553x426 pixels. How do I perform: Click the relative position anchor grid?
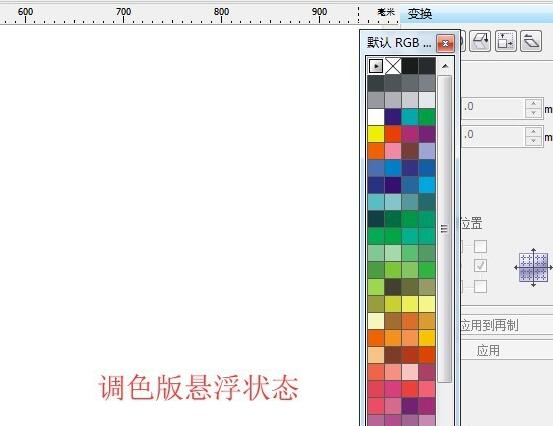point(533,267)
